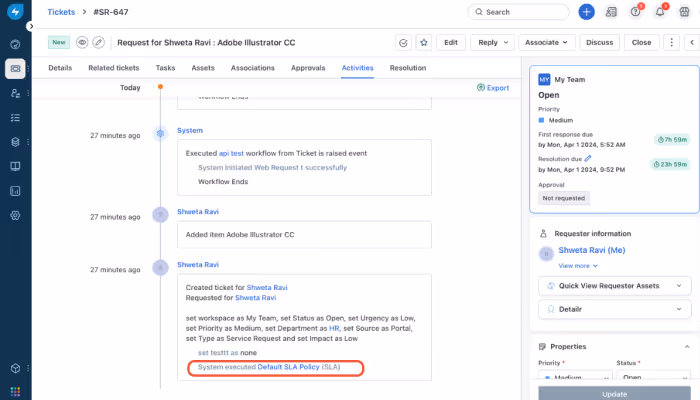The height and width of the screenshot is (400, 700).
Task: Click the cube icon near sidebar bottom
Action: (x=15, y=368)
